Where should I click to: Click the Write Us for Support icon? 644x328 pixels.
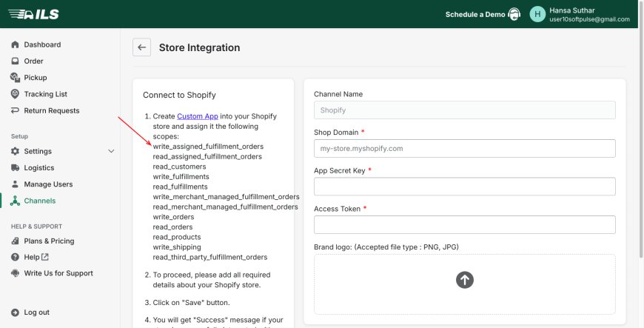pos(16,273)
